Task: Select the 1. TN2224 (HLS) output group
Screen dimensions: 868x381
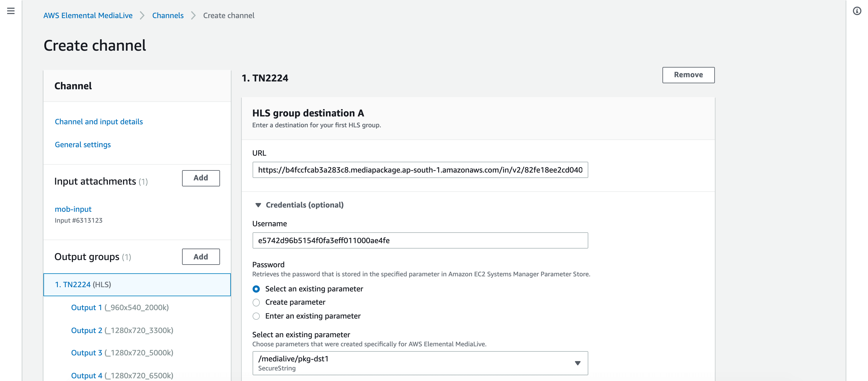Action: 137,284
